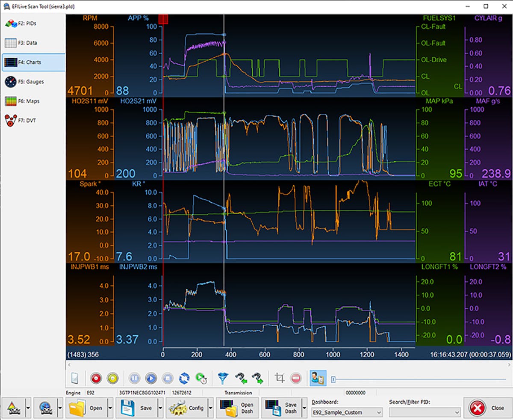Click the red record data button

coord(96,378)
